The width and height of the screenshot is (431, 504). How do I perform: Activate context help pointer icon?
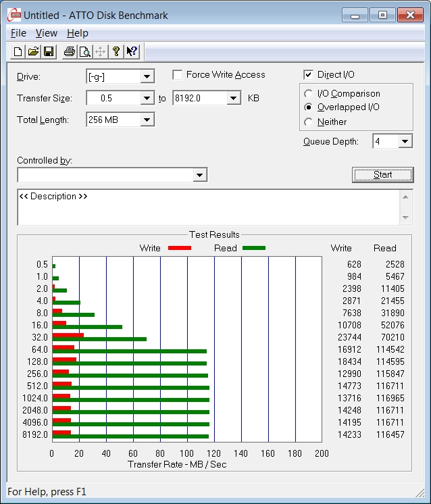(132, 52)
